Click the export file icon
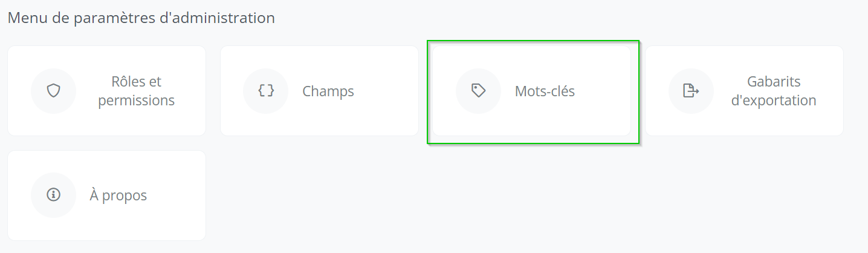 point(691,91)
